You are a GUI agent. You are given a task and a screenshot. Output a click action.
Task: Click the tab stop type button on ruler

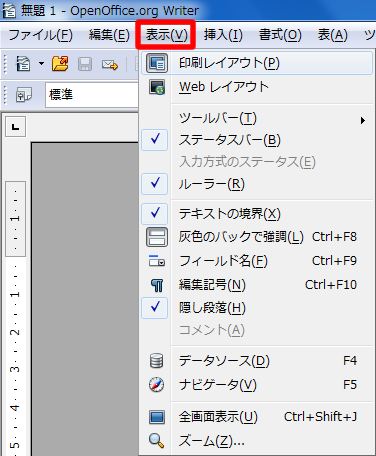[15, 127]
